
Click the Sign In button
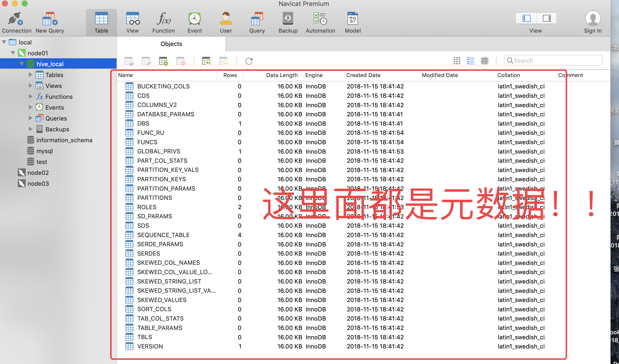593,22
